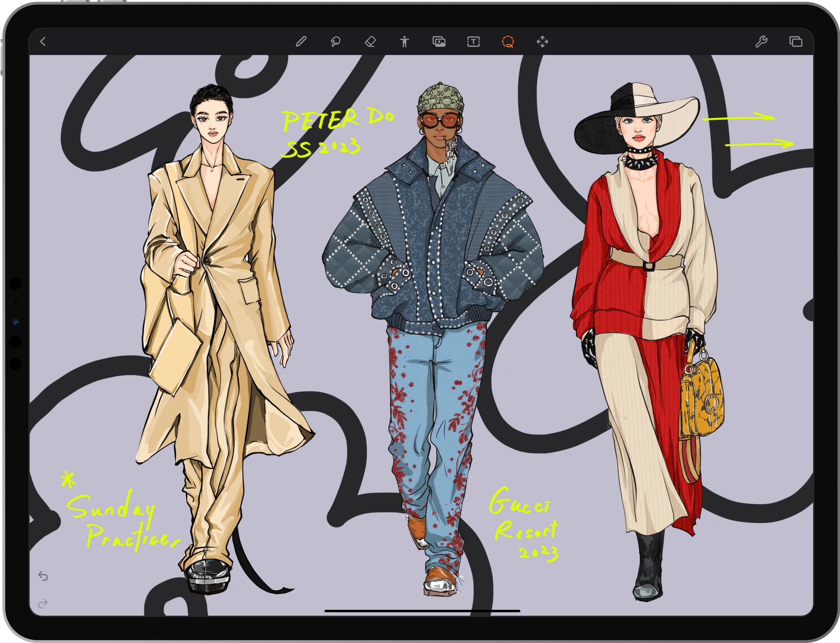Redo the last action

43,603
